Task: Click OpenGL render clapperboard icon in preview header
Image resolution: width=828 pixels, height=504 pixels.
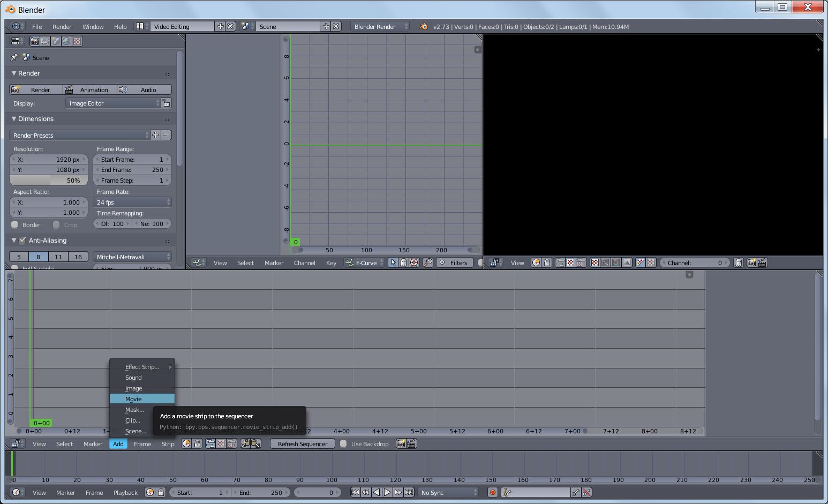Action: coord(762,262)
